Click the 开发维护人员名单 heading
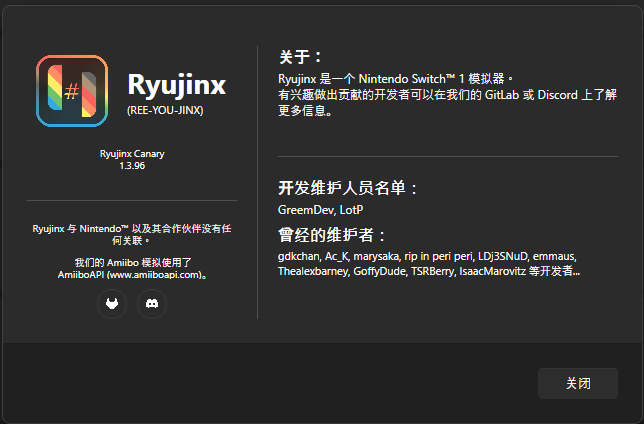Viewport: 644px width, 424px height. pos(347,188)
